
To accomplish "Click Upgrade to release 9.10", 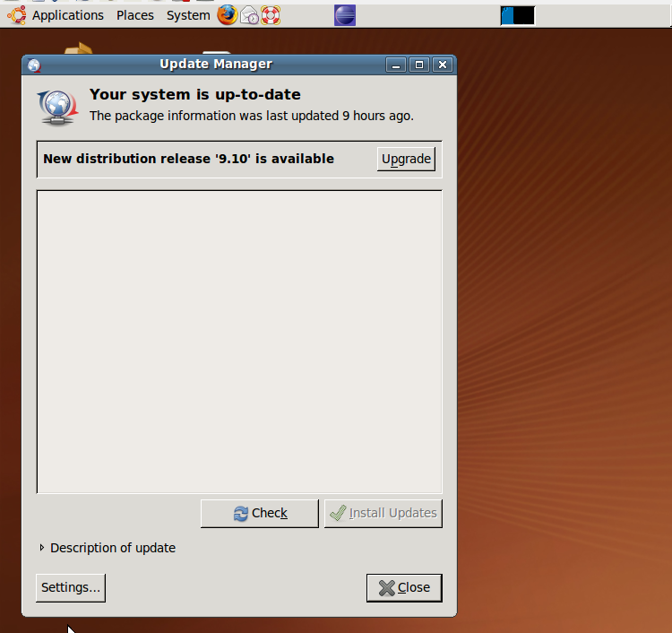I will point(406,159).
